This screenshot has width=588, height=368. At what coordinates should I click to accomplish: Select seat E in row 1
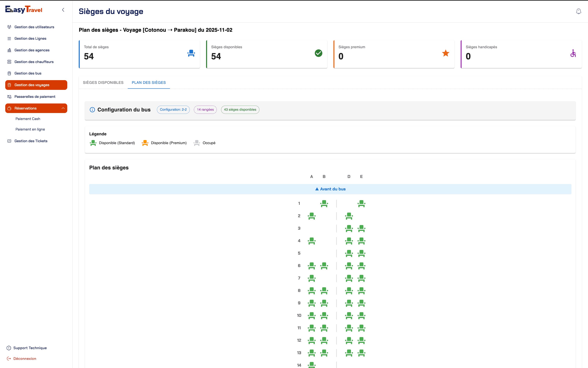(x=361, y=203)
